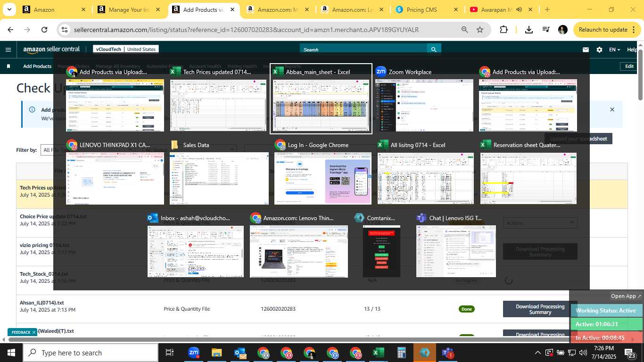Select the Reservation sheet Quater... Excel thumbnail
Image resolution: width=644 pixels, height=362 pixels.
click(528, 173)
